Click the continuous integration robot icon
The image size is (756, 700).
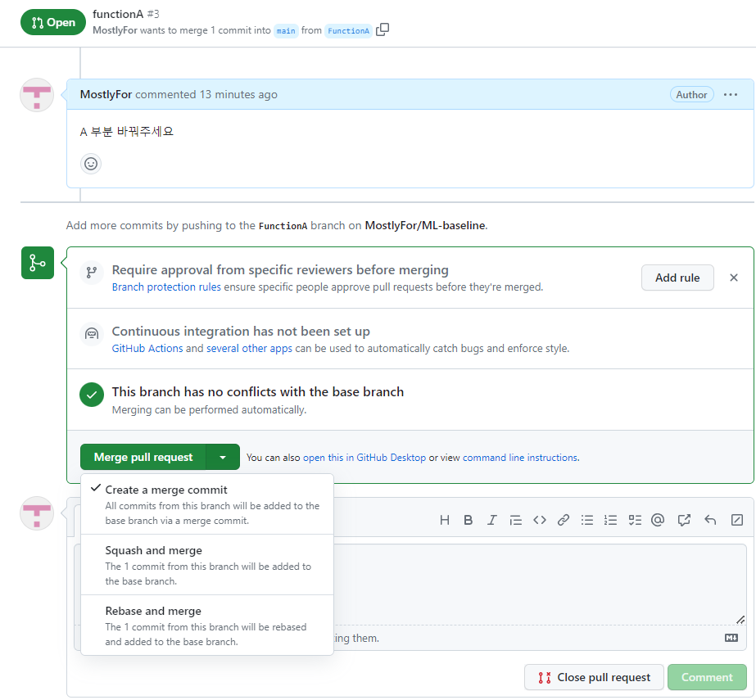coord(92,333)
